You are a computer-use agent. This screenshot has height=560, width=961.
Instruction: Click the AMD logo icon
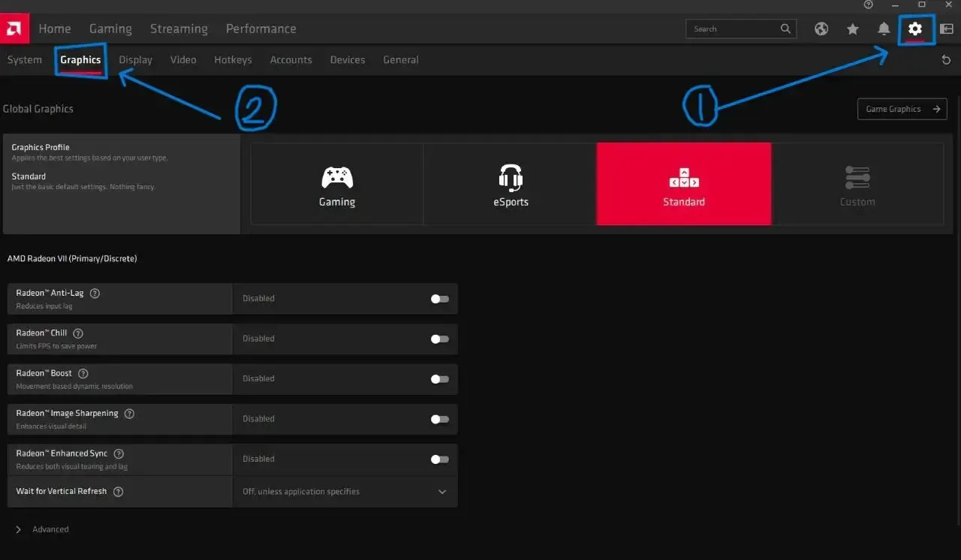coord(14,29)
